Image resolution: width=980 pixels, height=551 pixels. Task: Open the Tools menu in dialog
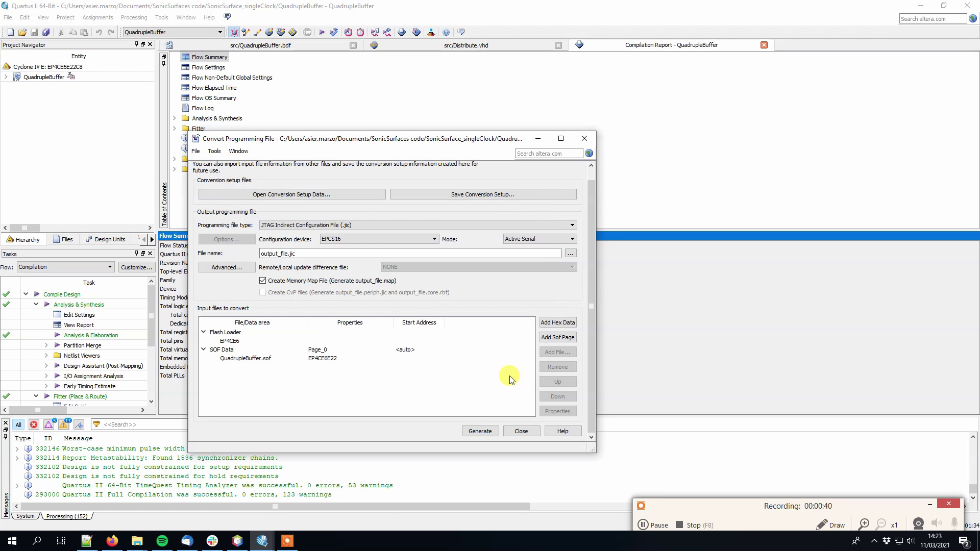215,151
